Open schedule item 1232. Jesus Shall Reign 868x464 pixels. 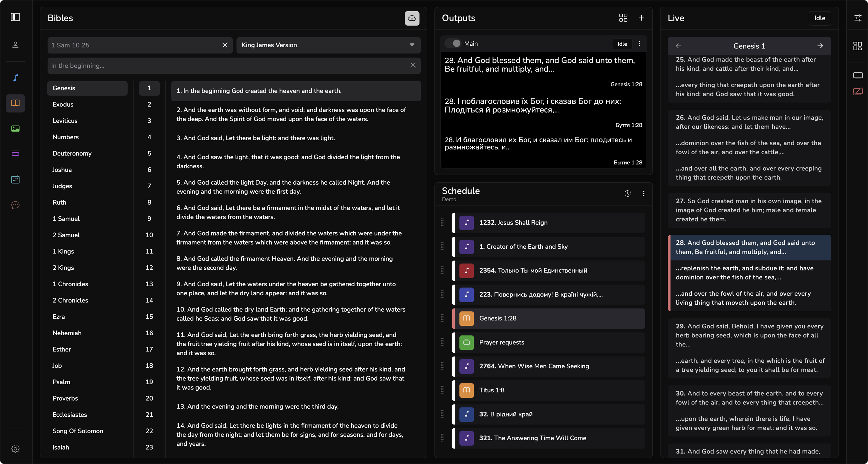(x=549, y=223)
